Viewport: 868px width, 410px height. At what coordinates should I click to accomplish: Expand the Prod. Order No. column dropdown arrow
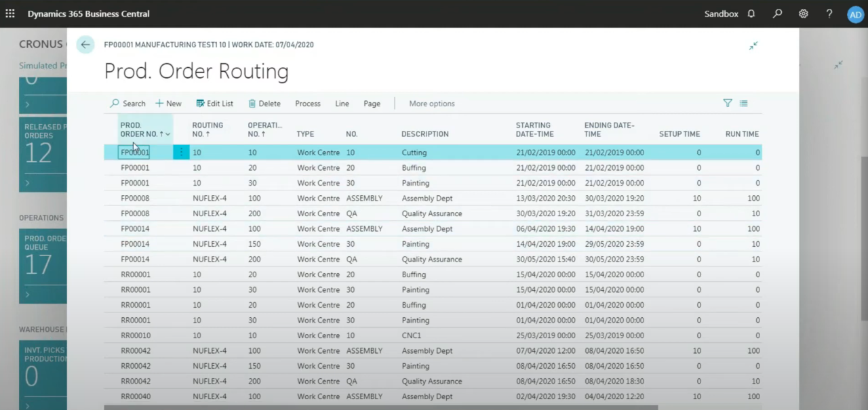pyautogui.click(x=168, y=134)
